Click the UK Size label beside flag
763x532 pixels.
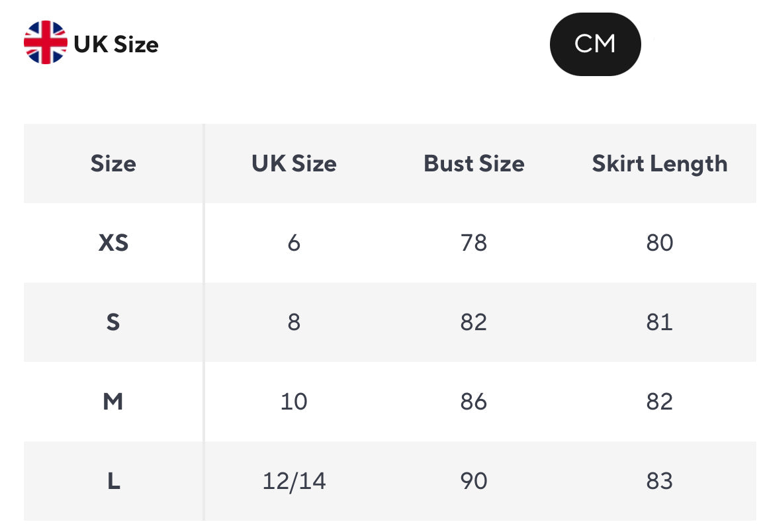(116, 45)
